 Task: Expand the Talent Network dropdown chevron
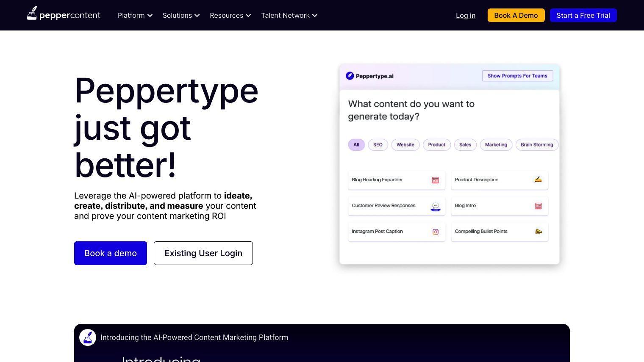[315, 16]
